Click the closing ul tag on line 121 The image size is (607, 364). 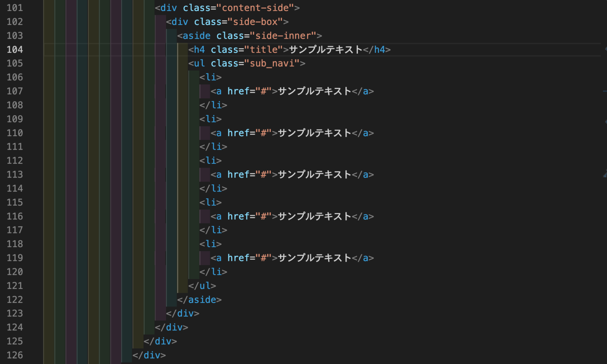pyautogui.click(x=203, y=285)
